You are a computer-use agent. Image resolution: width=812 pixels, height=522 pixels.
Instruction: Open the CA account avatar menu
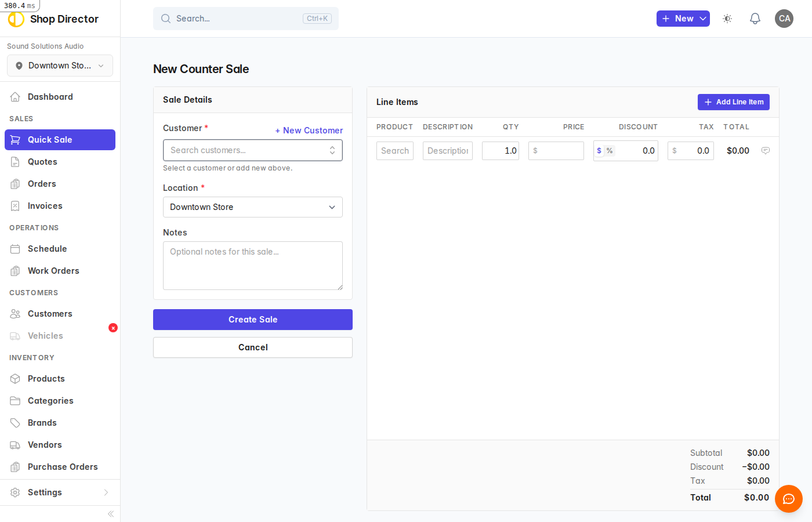[x=784, y=19]
